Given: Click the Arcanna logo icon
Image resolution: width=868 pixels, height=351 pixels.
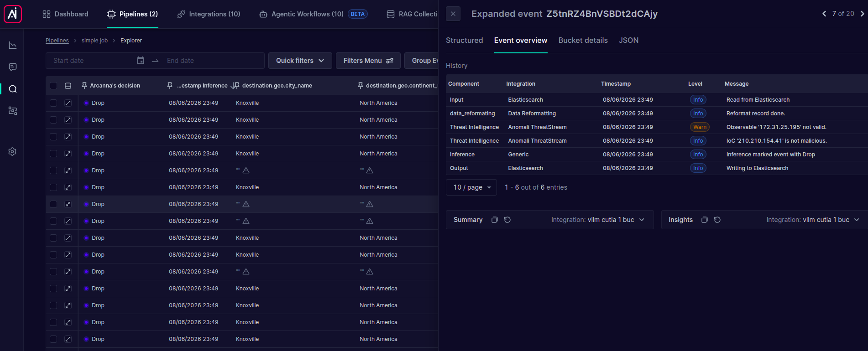Looking at the screenshot, I should pos(13,14).
